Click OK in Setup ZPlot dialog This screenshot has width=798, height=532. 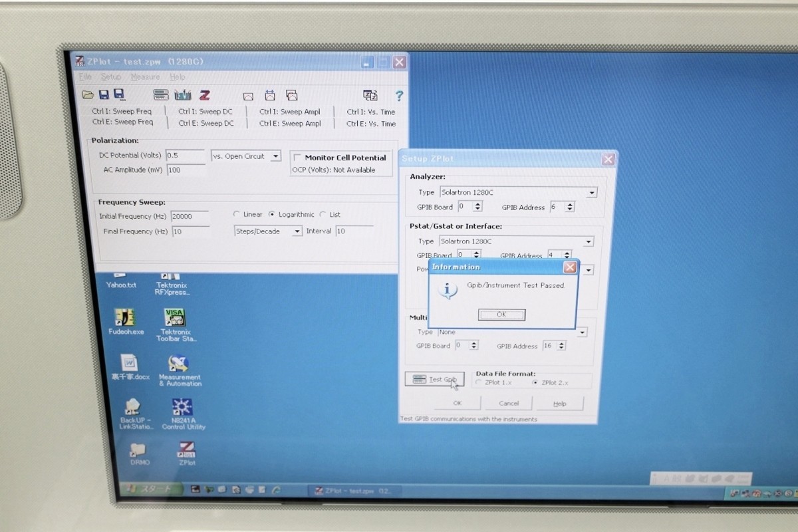tap(457, 403)
